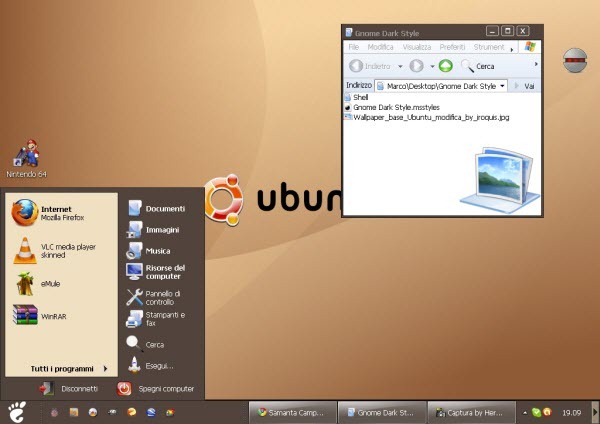Select Wallpaper_base_Ubuntu_modifica_by_iroquis.jpg file
Viewport: 600px width, 424px height.
[x=427, y=117]
